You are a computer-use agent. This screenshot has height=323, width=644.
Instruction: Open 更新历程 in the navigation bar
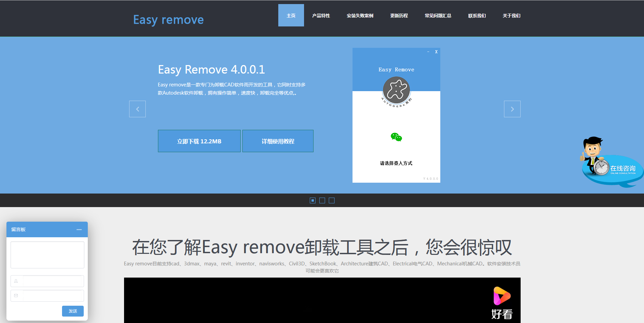tap(399, 16)
